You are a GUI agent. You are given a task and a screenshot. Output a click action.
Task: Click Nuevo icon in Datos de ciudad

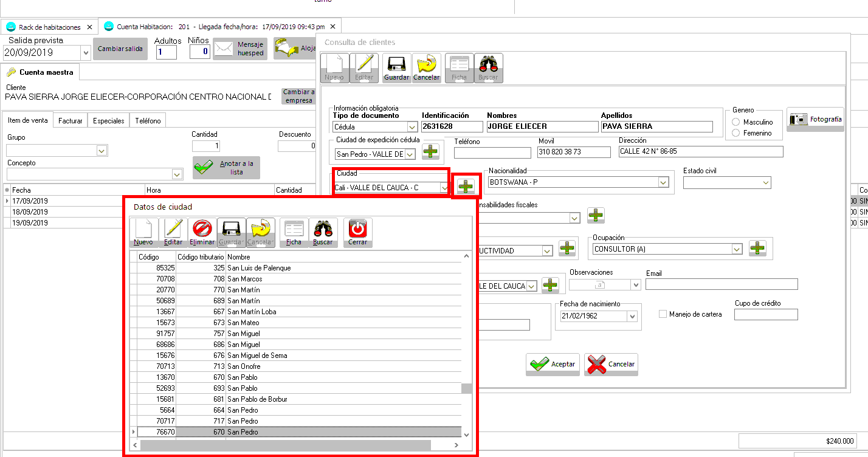coord(143,232)
